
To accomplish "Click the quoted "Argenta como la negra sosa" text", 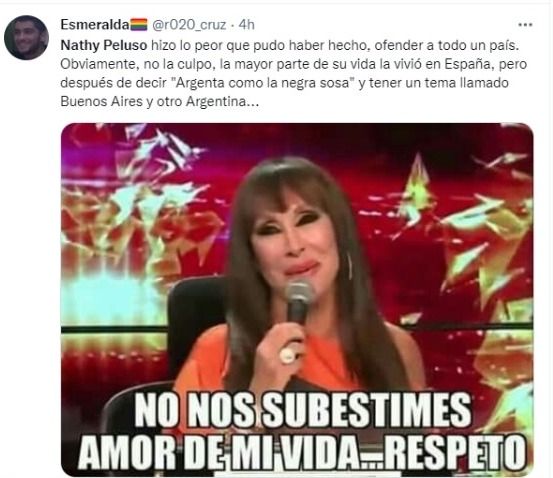I will [262, 83].
